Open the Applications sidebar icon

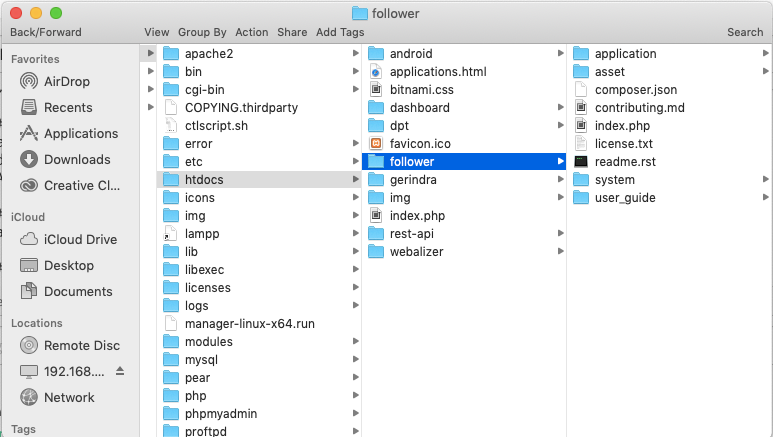click(29, 133)
